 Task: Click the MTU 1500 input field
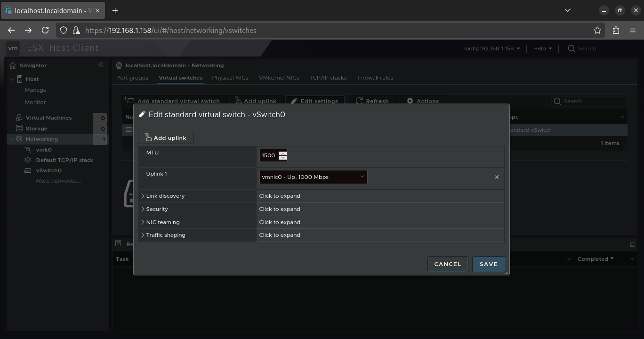(269, 155)
